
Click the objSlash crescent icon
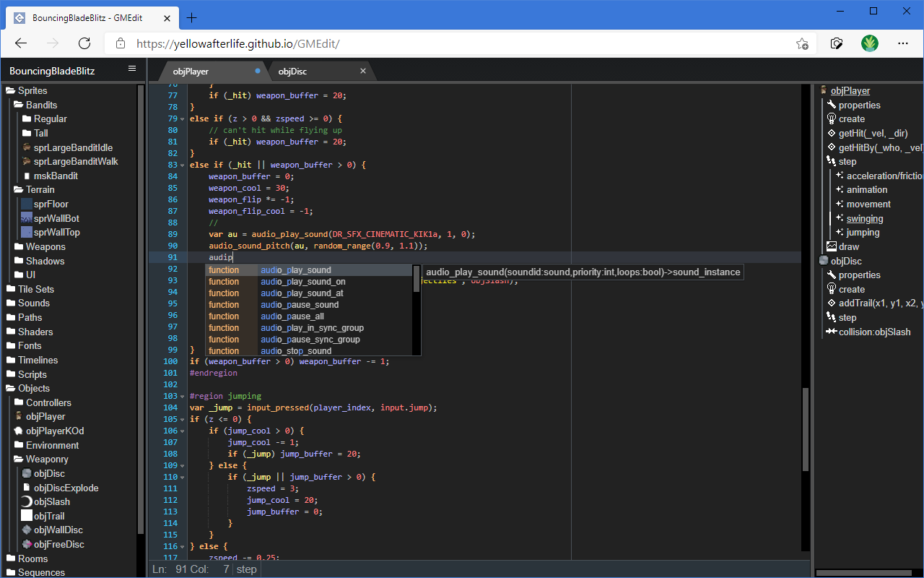point(27,502)
